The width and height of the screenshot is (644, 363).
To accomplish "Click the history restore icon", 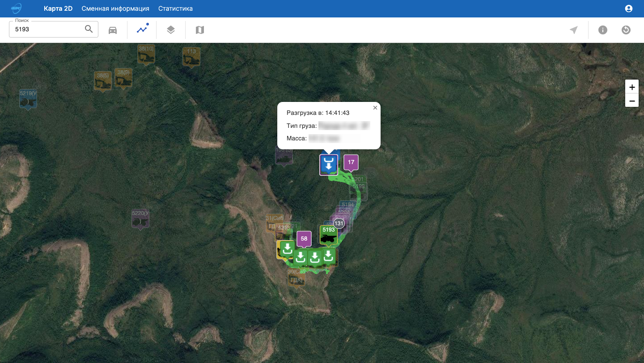I will pyautogui.click(x=626, y=30).
